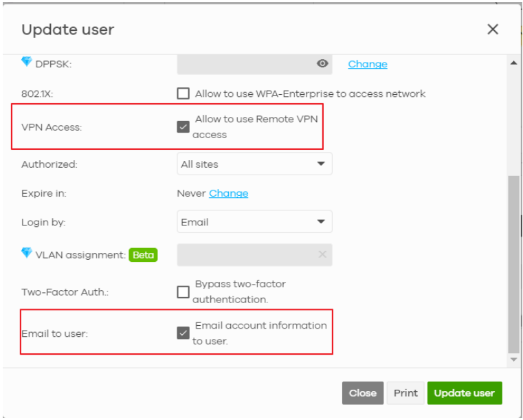
Task: Click the DPPSK premium diamond icon
Action: coord(27,63)
